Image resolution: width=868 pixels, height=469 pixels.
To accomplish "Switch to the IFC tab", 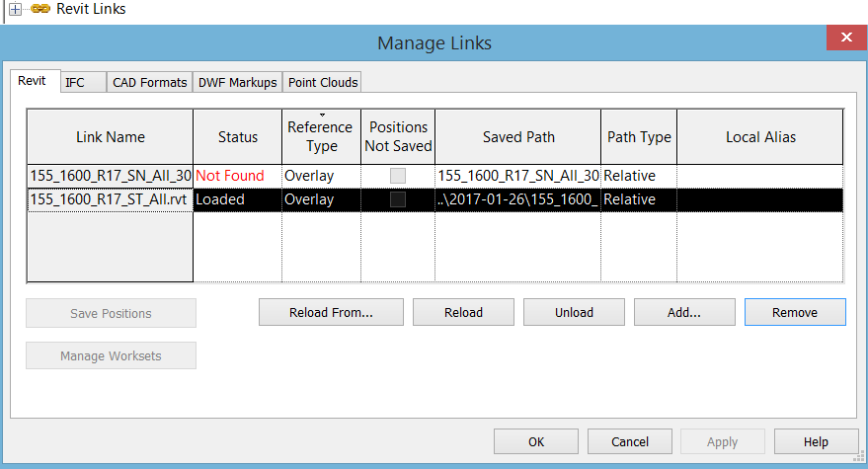I will [75, 82].
